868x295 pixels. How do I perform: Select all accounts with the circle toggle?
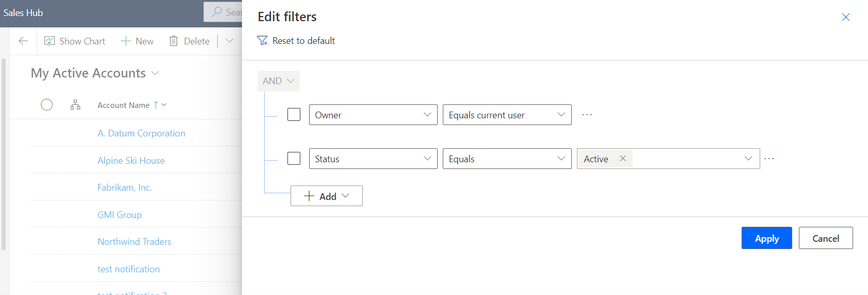pos(46,105)
